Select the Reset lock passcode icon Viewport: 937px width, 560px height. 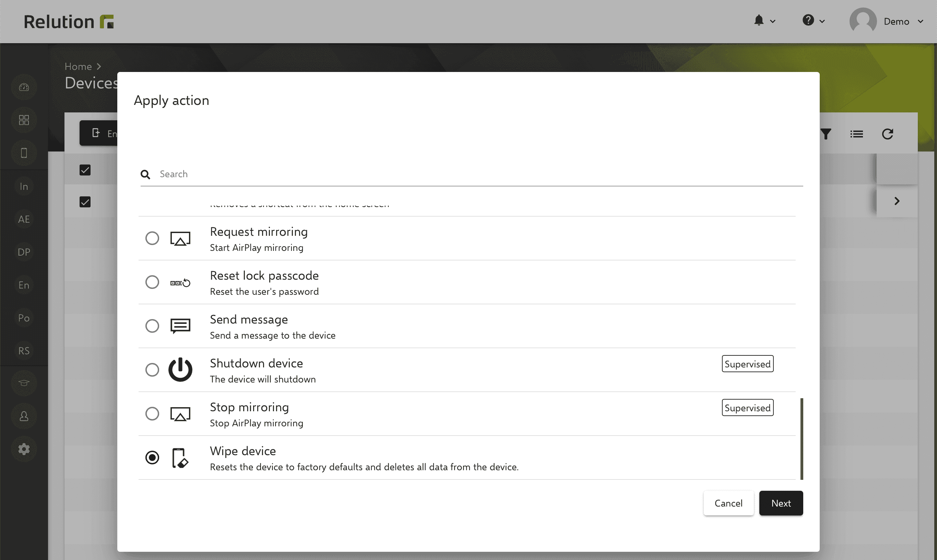click(x=180, y=282)
